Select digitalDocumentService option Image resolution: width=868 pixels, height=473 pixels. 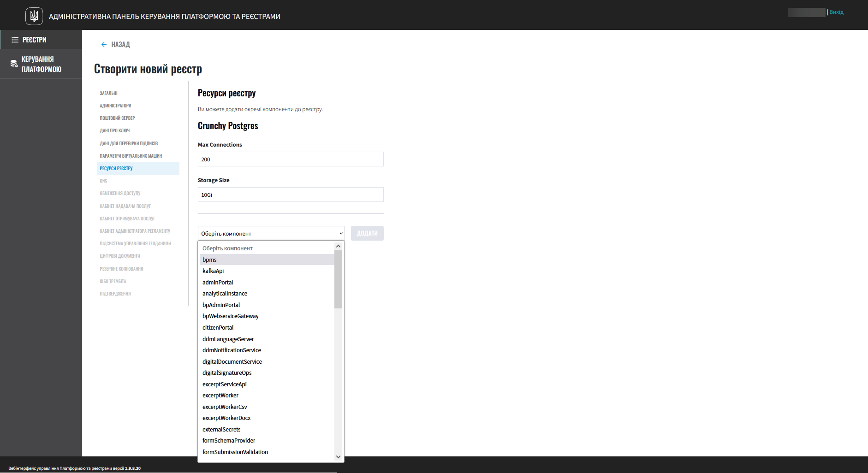(x=267, y=361)
